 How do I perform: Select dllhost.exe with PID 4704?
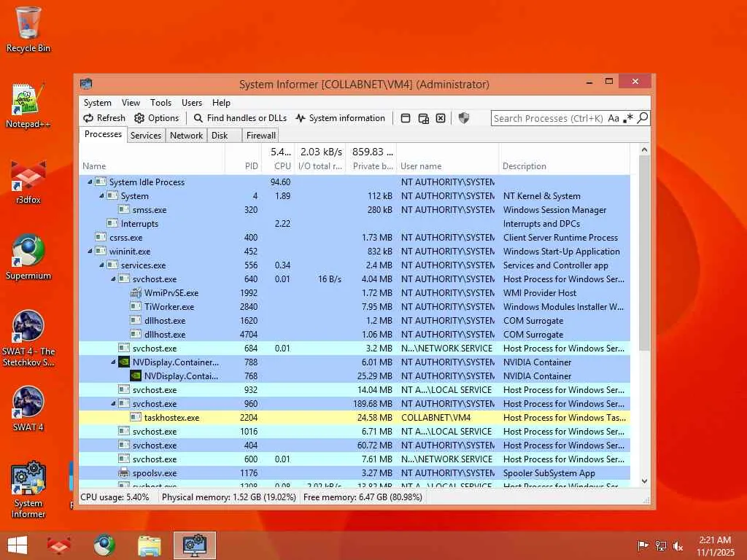(355, 334)
